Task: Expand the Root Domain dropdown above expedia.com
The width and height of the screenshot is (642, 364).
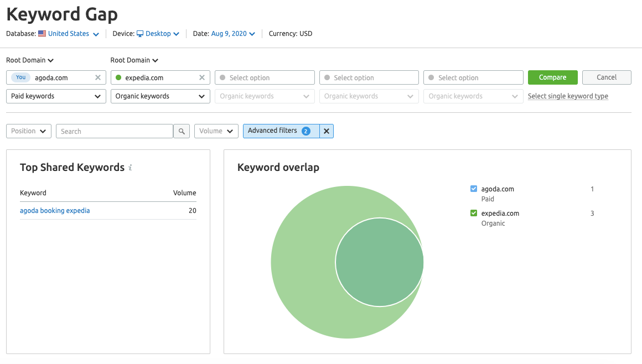Action: click(134, 60)
